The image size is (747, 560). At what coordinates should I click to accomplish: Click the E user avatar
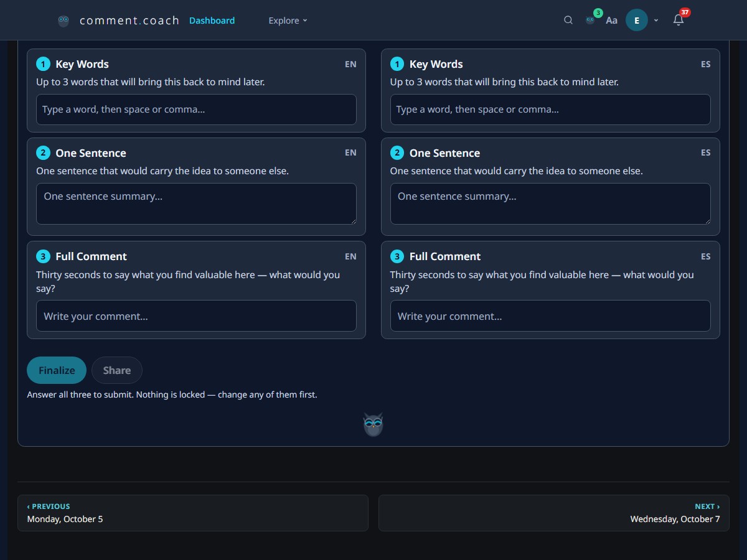point(637,20)
